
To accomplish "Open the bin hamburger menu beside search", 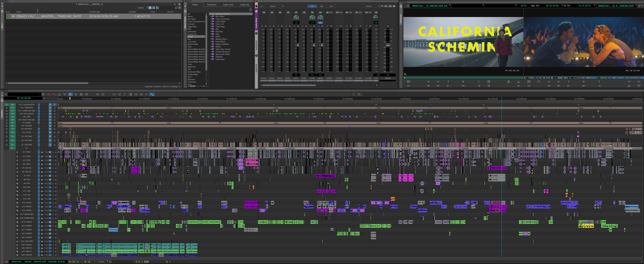I will 180,8.
